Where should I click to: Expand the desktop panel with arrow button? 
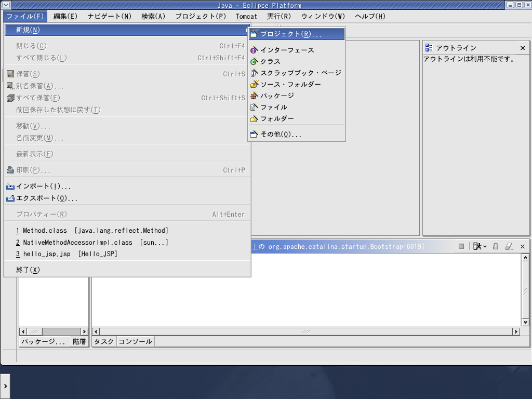click(x=5, y=386)
